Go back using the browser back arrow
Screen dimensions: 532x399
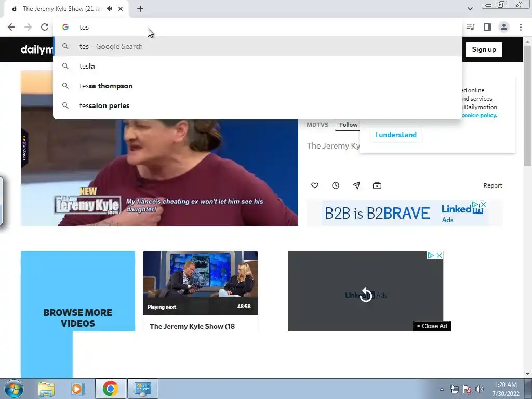11,27
